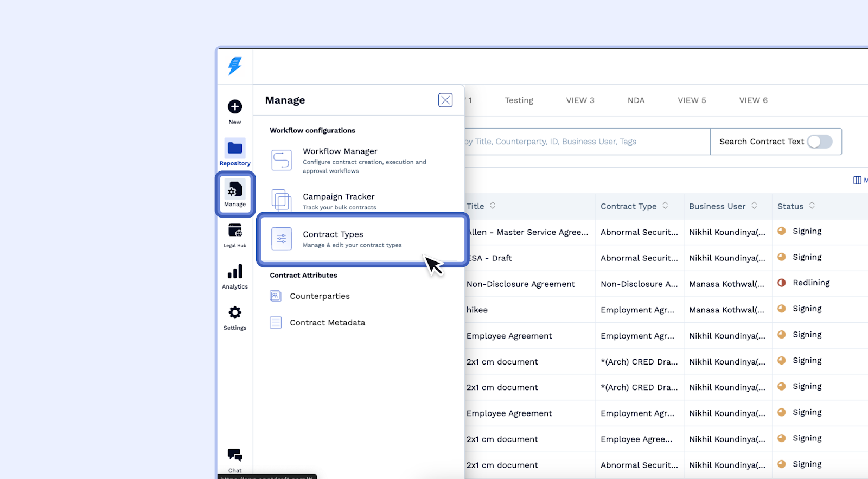Click Manasa Kothwal in the hikee row
Screen dimensions: 868x479
pyautogui.click(x=727, y=310)
